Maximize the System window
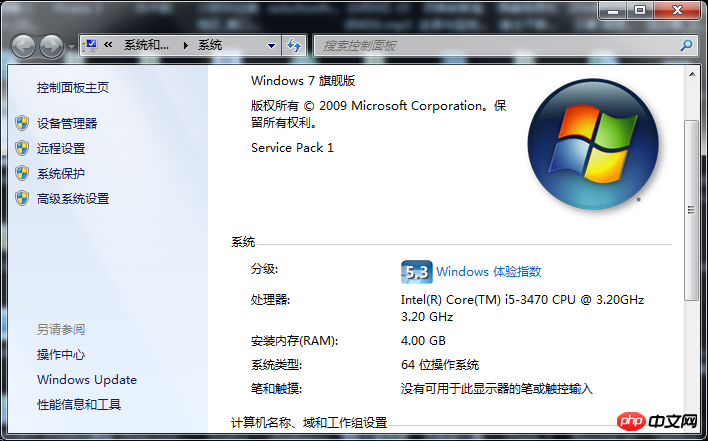The width and height of the screenshot is (708, 441). tap(639, 10)
